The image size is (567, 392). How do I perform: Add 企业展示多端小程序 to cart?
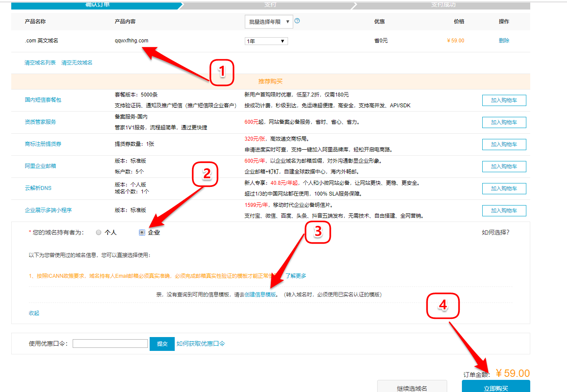point(504,211)
